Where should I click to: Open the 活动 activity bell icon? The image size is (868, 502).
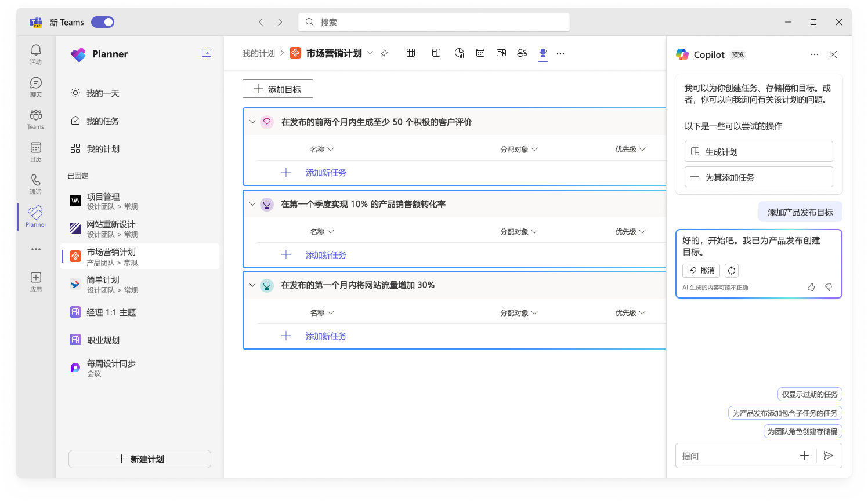point(36,54)
